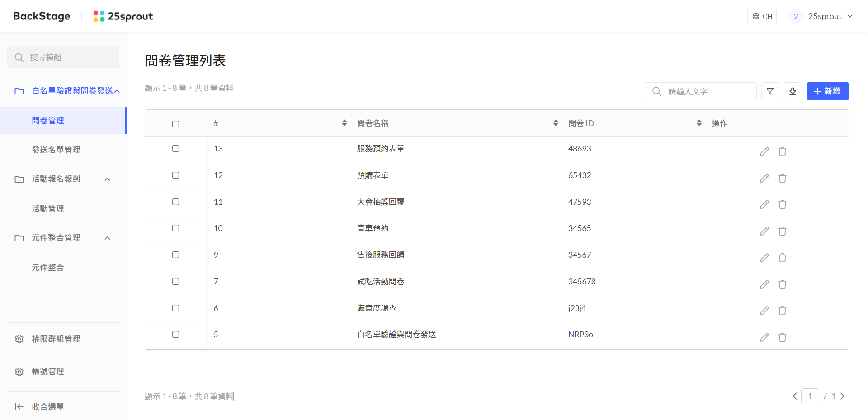This screenshot has width=868, height=420.
Task: Open 權限群組管理 settings link
Action: pyautogui.click(x=56, y=339)
